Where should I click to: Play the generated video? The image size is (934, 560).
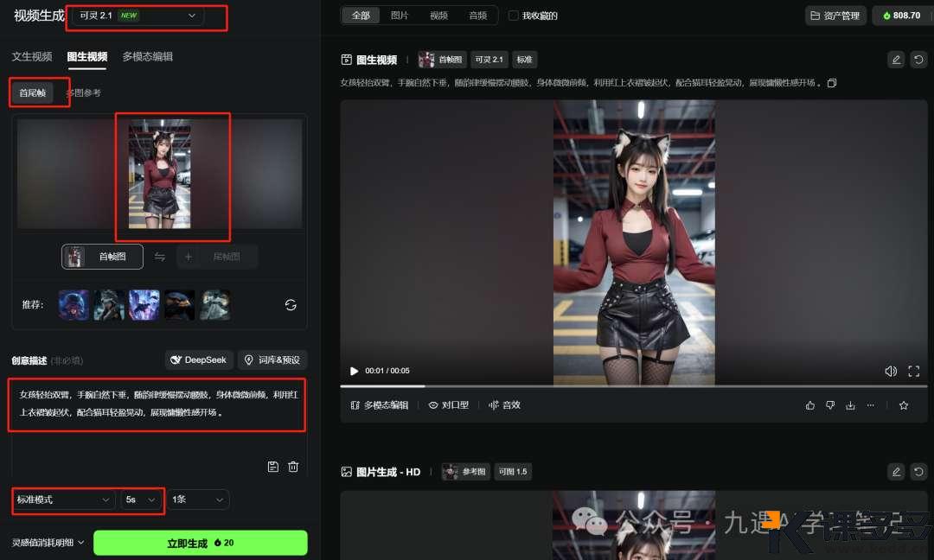(353, 371)
